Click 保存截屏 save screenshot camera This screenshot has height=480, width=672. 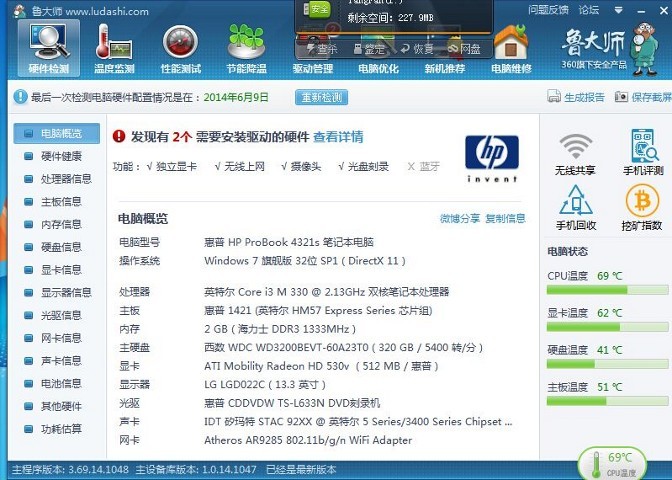pyautogui.click(x=643, y=97)
